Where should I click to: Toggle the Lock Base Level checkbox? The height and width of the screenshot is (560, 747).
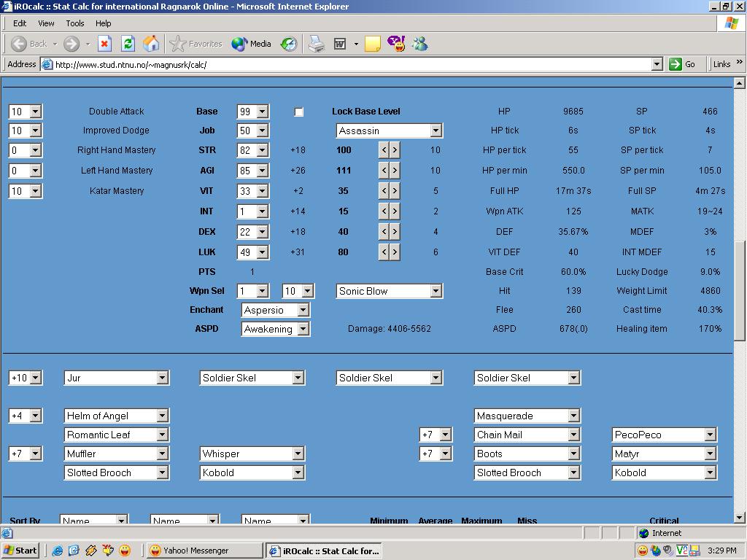pos(298,112)
